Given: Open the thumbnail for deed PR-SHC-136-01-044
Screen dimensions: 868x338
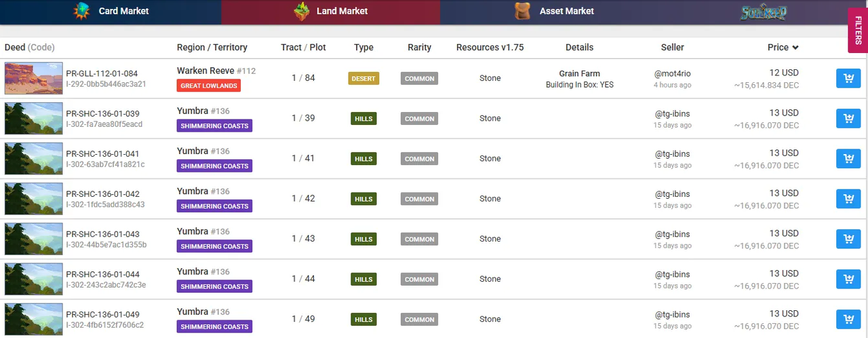Looking at the screenshot, I should [33, 278].
